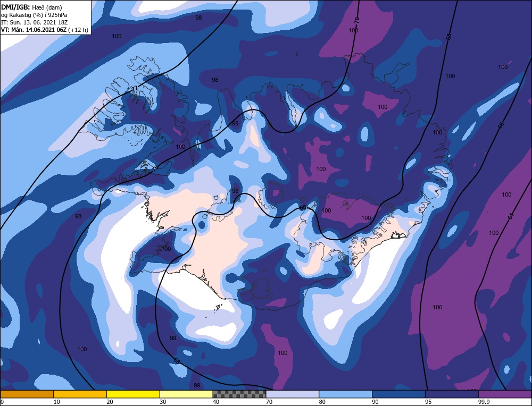The width and height of the screenshot is (532, 406).
Task: Click the '64' contour line label
Action: (x=511, y=216)
